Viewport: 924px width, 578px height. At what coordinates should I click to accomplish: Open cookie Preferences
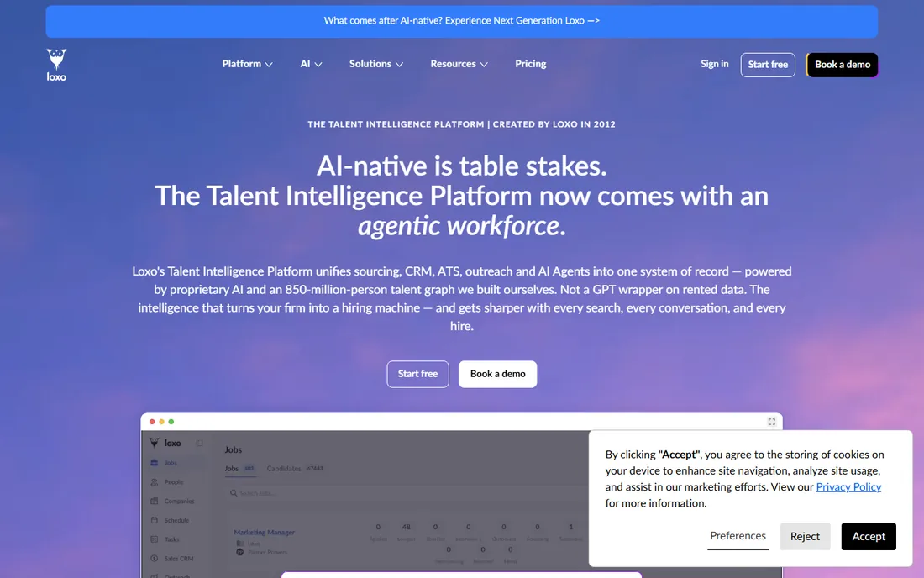[738, 536]
